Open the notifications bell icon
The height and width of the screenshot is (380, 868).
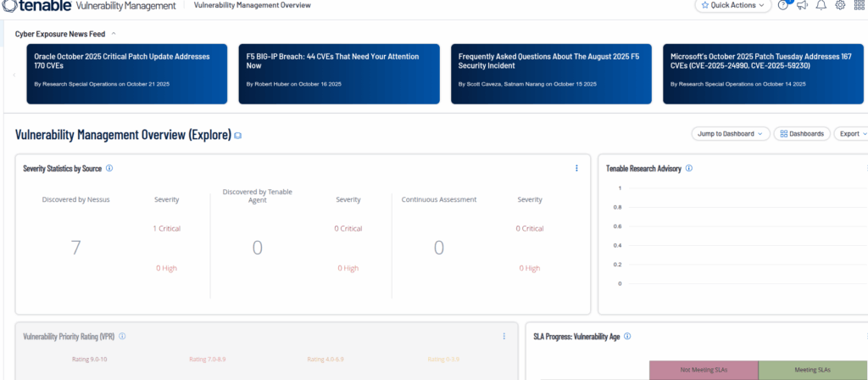click(x=821, y=5)
